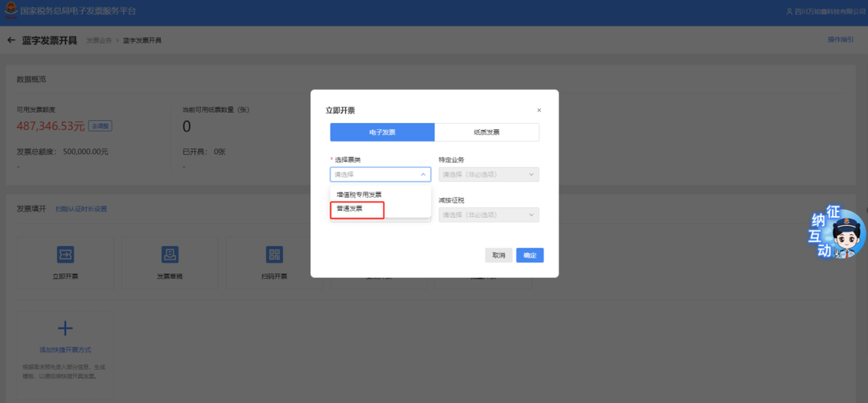Viewport: 868px width, 403px height.
Task: Click 国家税务总局电子发票服务平台 title
Action: tap(78, 11)
